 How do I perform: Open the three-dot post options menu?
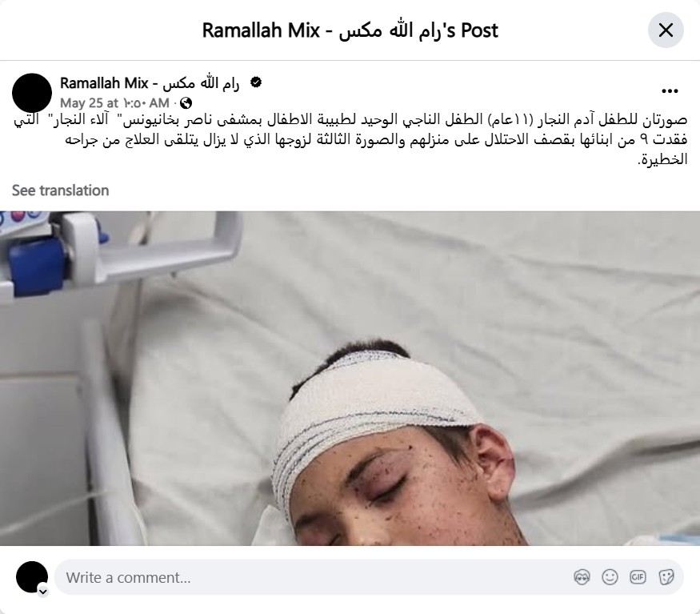click(x=670, y=90)
